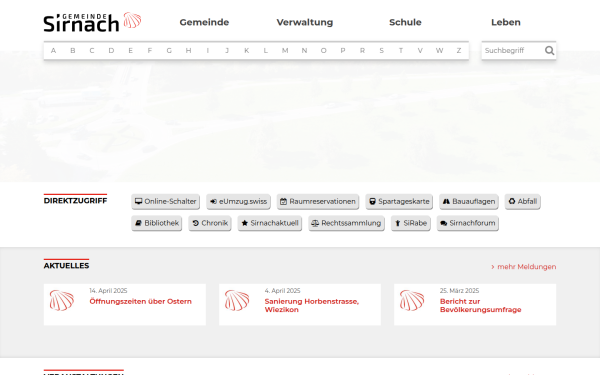Open the Chronik button
600x375 pixels.
(210, 223)
